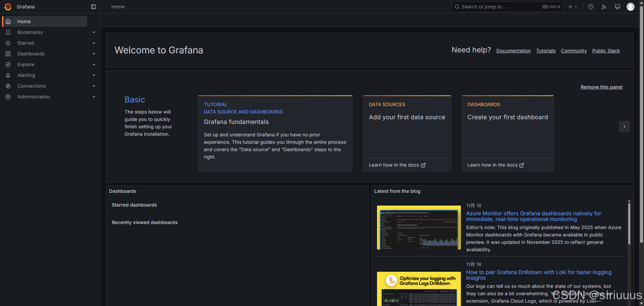This screenshot has width=644, height=306.
Task: Click the monitor icon in top bar
Action: coord(617,7)
